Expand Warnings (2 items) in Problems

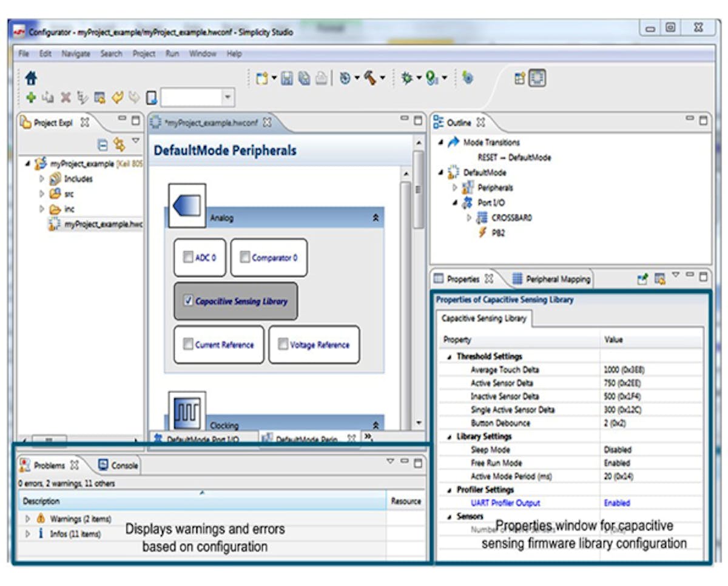(27, 519)
